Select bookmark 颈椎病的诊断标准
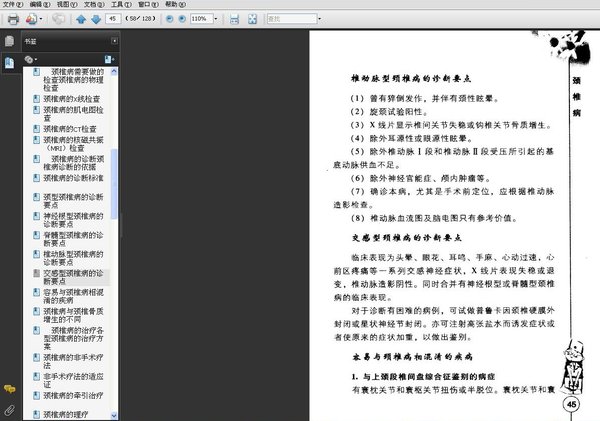Image resolution: width=600 pixels, height=421 pixels. pos(73,178)
